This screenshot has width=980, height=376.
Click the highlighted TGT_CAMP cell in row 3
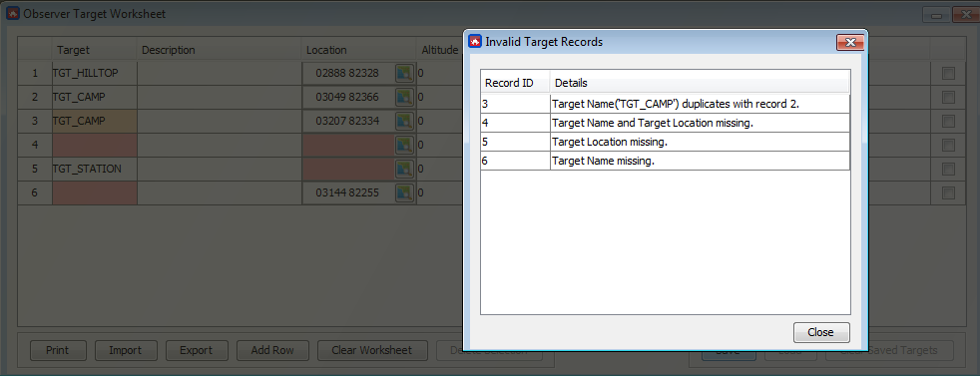point(95,121)
